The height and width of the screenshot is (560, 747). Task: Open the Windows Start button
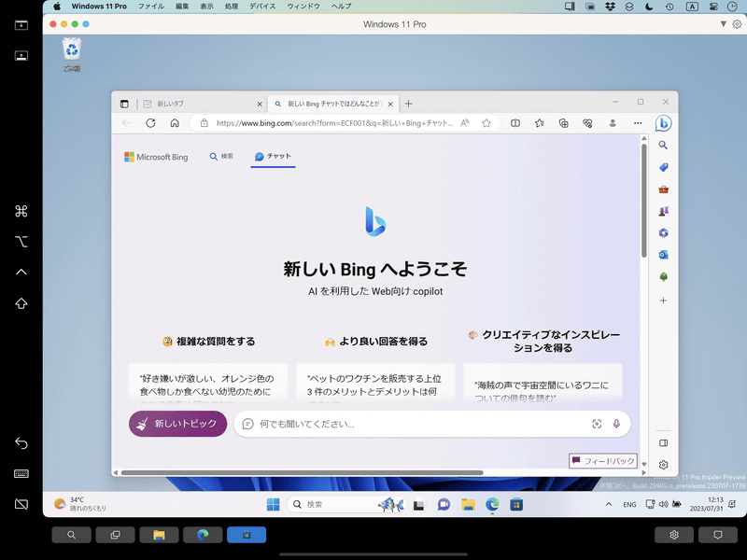(274, 504)
